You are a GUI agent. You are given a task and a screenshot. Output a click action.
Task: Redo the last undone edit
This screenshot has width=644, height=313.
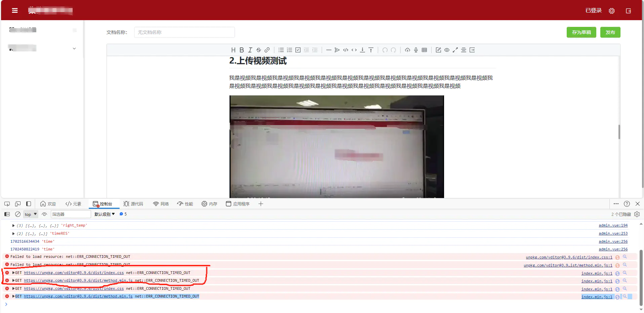tap(393, 50)
